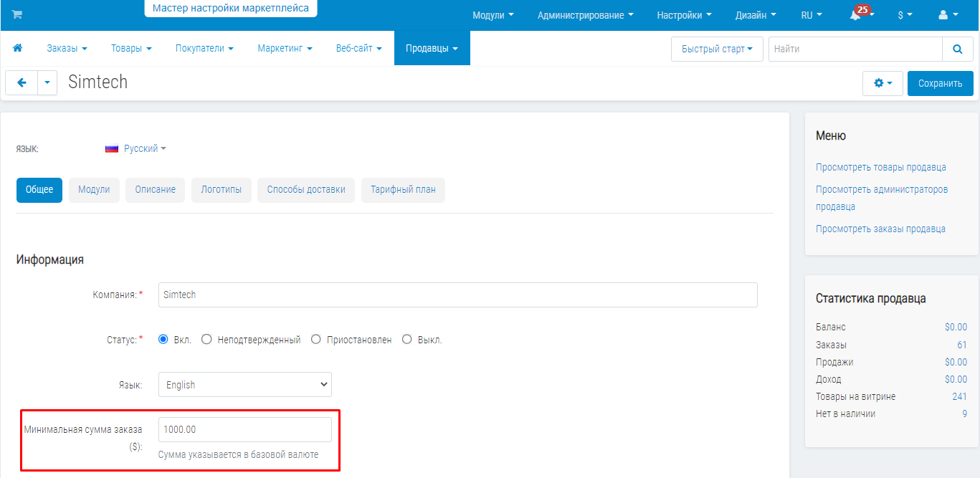Viewport: 980px width, 478px height.
Task: Switch to the 'Модули' tab
Action: click(94, 190)
